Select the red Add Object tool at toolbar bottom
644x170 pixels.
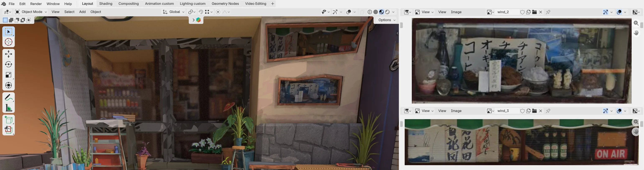[9, 130]
